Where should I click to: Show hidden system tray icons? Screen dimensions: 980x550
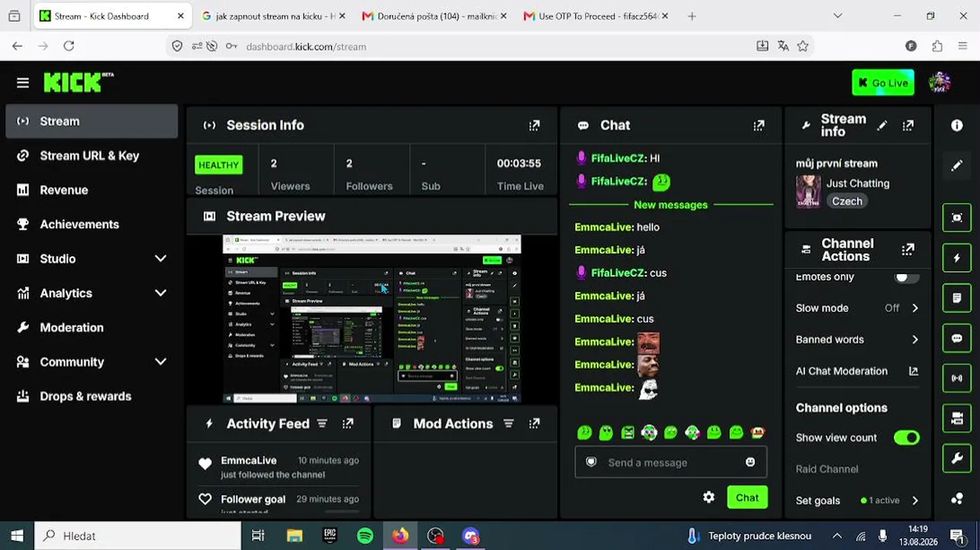(837, 535)
